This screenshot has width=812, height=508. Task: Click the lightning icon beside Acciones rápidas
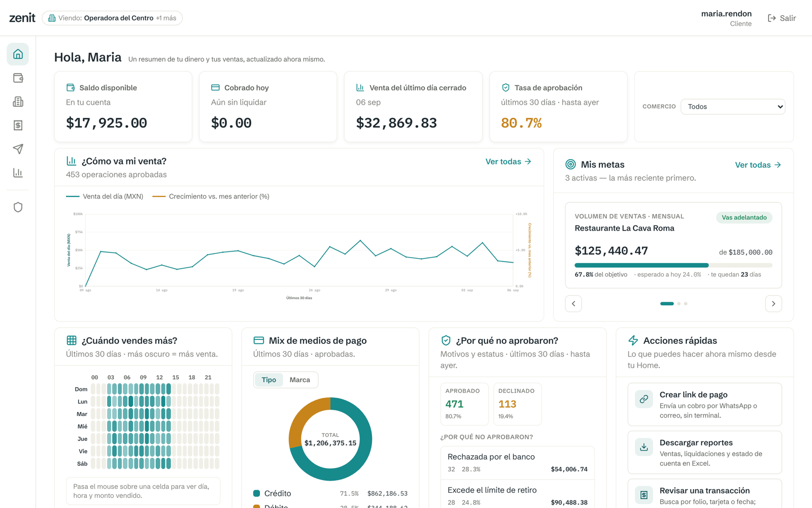pos(633,340)
